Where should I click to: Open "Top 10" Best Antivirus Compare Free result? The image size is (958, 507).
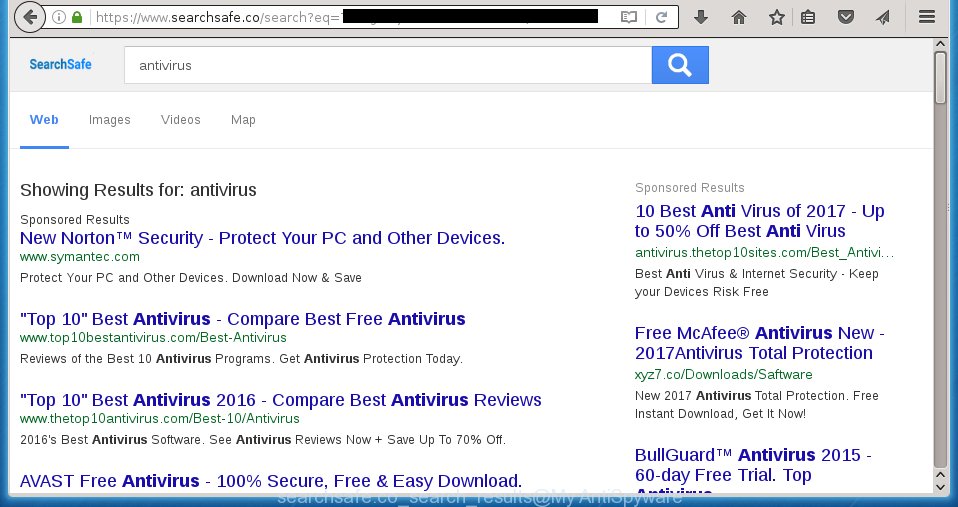point(243,319)
